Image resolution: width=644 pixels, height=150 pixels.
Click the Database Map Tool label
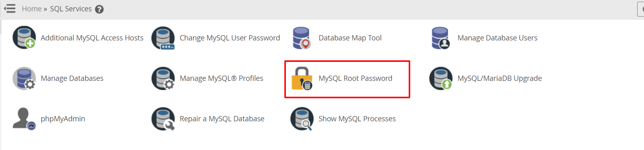click(350, 38)
